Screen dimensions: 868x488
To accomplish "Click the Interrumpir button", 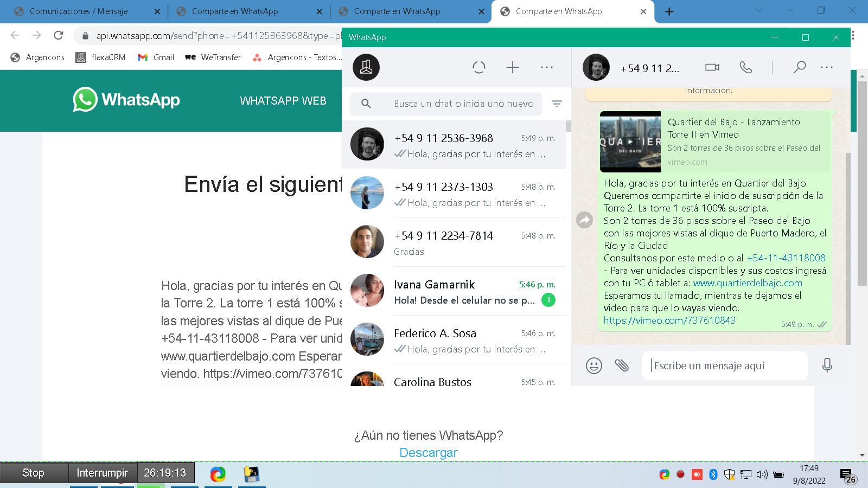I will tap(102, 473).
